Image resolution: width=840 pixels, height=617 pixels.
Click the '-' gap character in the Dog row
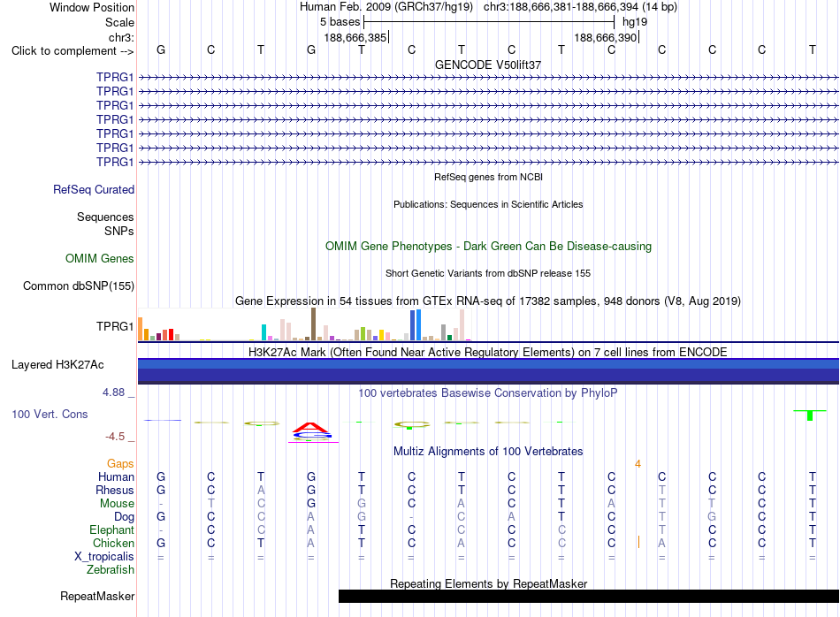coord(411,517)
